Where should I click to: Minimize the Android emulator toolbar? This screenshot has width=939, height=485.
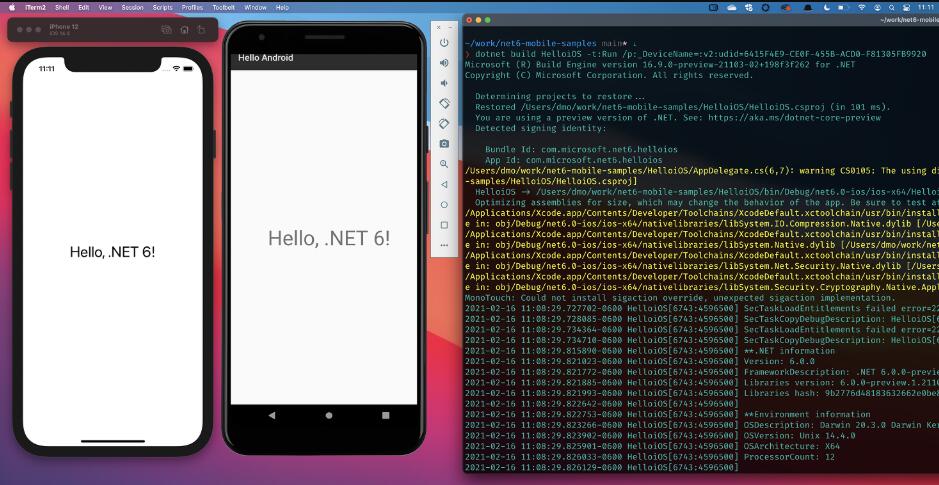[451, 28]
